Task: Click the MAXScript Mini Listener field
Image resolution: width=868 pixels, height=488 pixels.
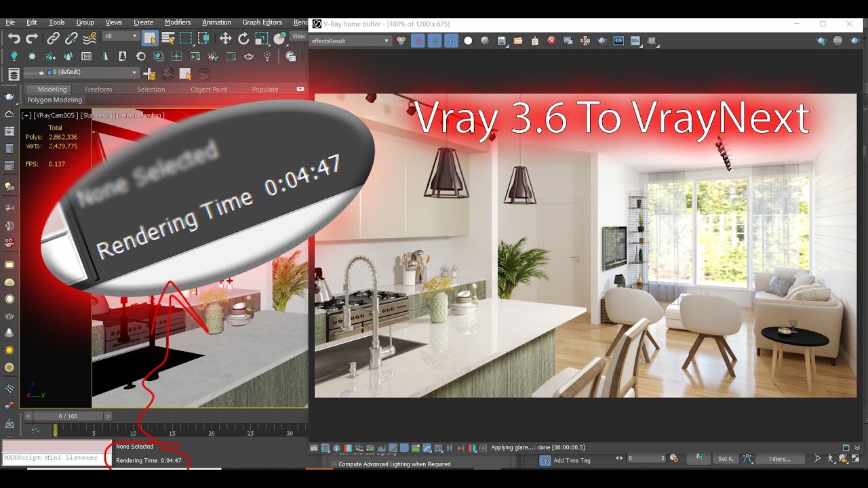Action: (x=56, y=458)
